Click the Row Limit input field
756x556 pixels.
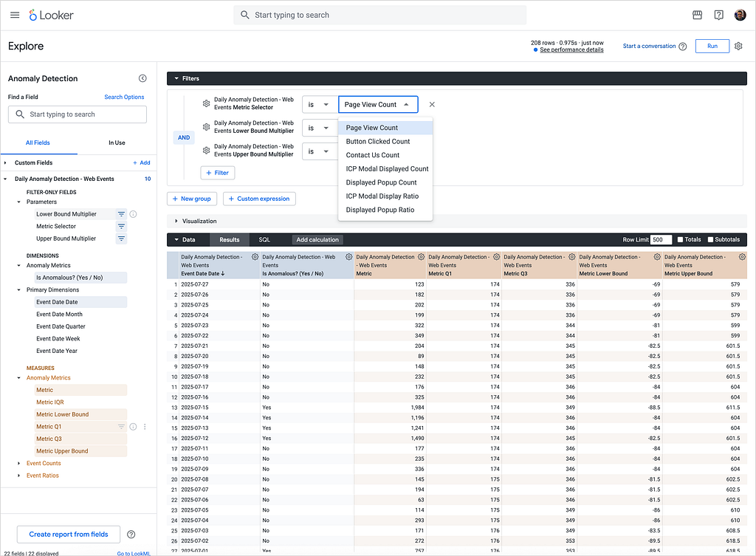point(661,240)
